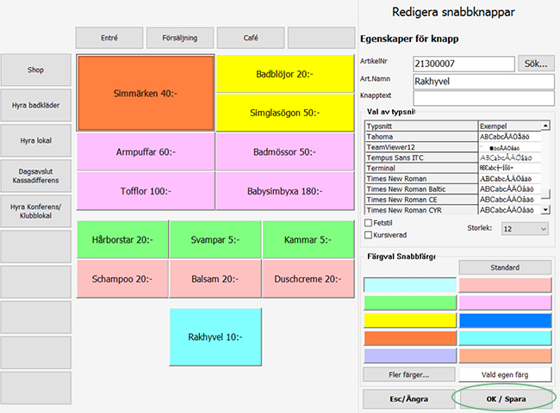
Task: Open Fler färger... for more colors
Action: [x=409, y=375]
